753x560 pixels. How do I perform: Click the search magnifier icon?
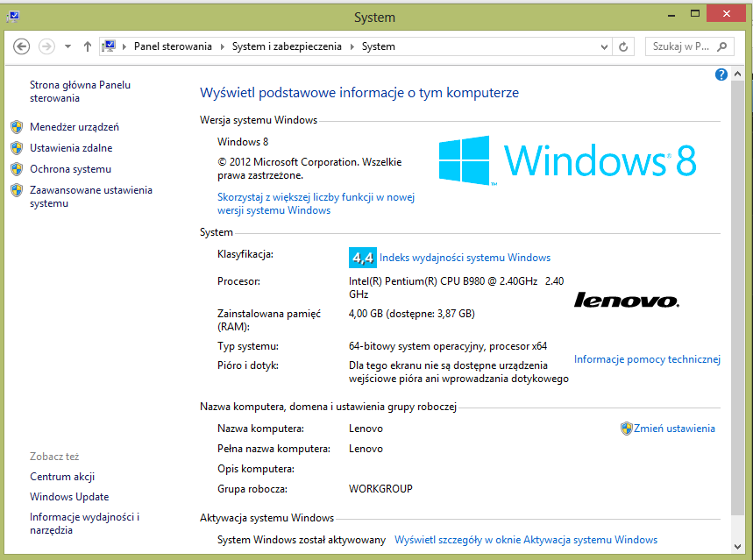tap(721, 46)
